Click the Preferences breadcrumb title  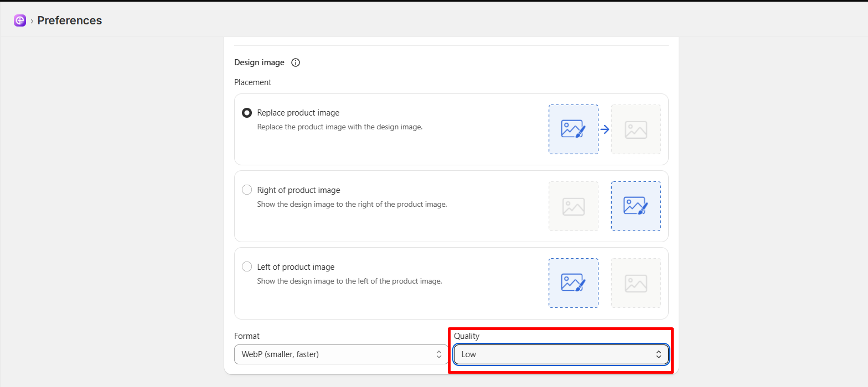(x=70, y=20)
